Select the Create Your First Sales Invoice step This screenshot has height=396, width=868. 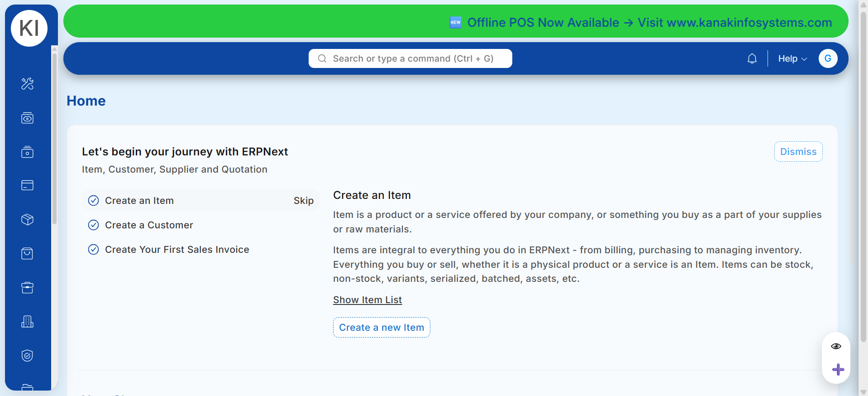click(x=200, y=249)
